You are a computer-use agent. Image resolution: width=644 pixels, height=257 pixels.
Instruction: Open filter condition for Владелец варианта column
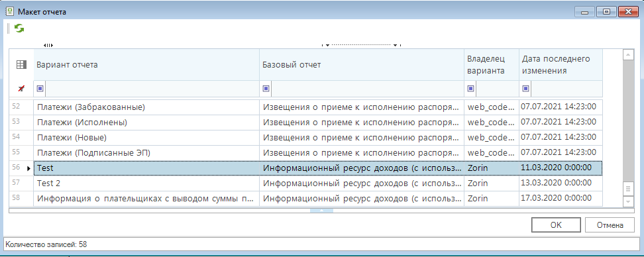[x=470, y=88]
